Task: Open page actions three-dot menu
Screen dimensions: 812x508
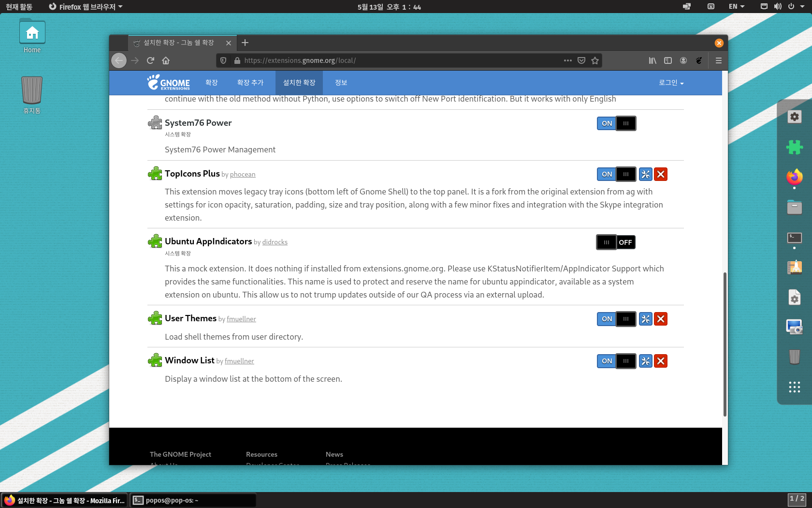Action: [x=568, y=60]
